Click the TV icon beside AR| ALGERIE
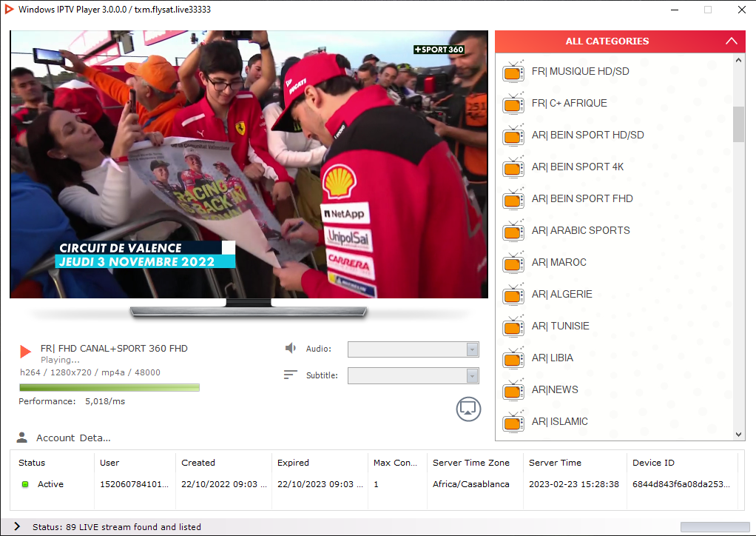This screenshot has width=756, height=536. (513, 295)
